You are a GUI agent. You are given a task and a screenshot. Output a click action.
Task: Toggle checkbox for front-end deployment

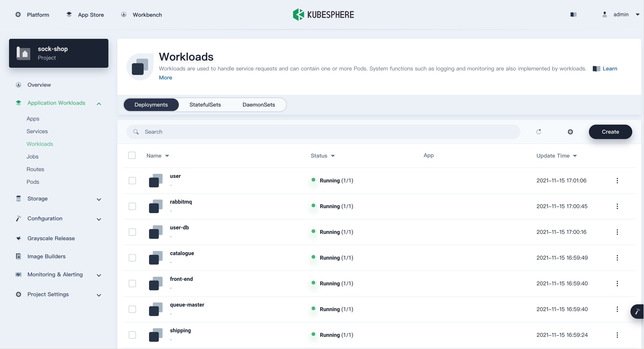[x=132, y=283]
